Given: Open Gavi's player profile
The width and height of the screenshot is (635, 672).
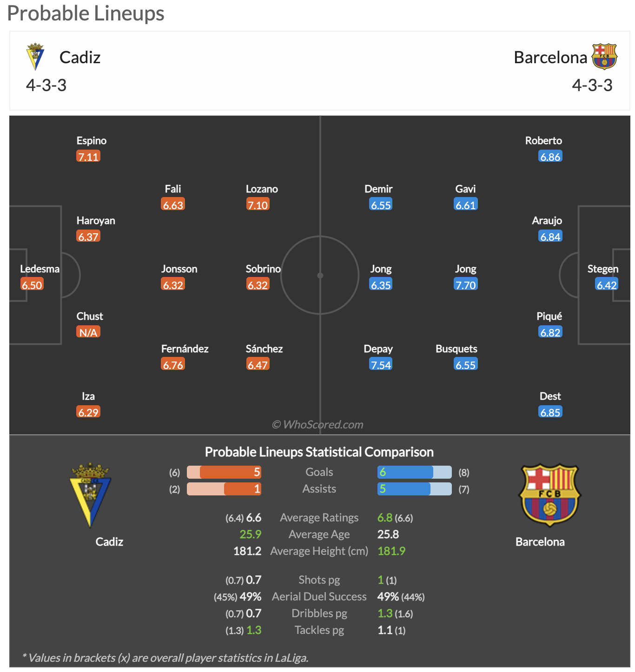Looking at the screenshot, I should pyautogui.click(x=465, y=189).
